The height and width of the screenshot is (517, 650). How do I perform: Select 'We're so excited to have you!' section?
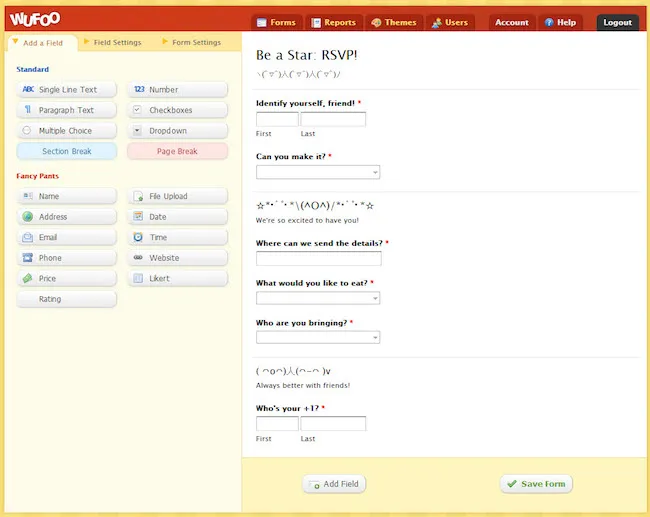pos(307,221)
